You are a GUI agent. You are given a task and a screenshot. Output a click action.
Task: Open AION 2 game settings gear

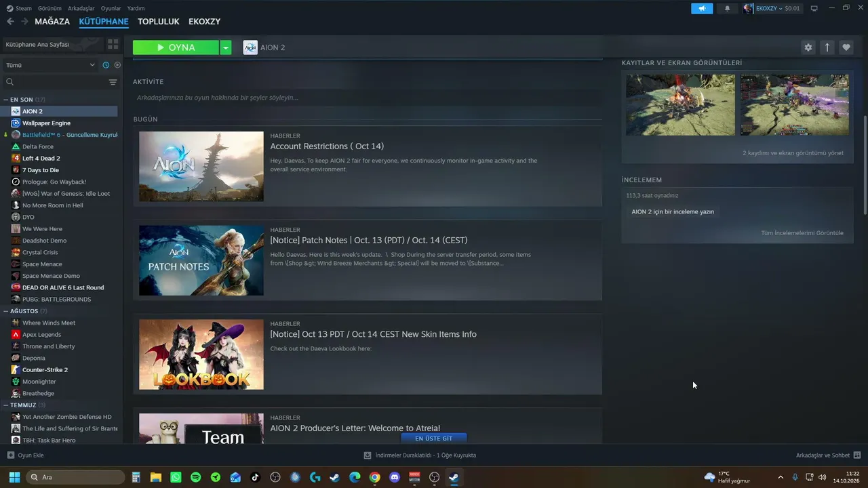[x=808, y=47]
